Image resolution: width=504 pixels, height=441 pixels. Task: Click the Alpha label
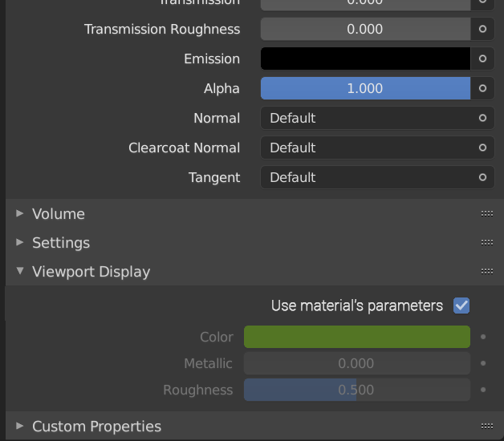222,89
